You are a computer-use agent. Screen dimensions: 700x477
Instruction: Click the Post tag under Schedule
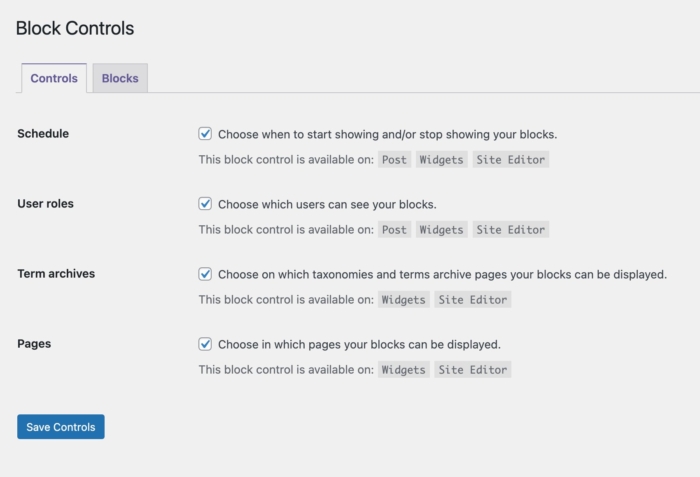(x=395, y=160)
